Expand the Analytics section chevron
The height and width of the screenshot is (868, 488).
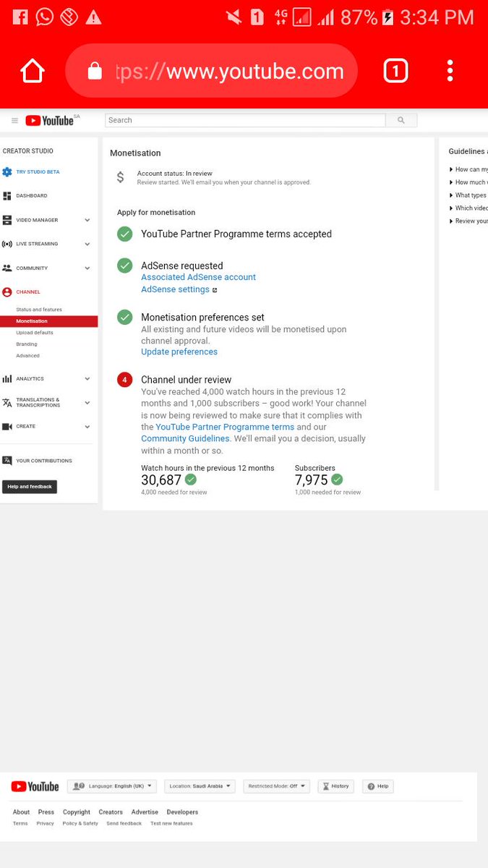pos(87,378)
